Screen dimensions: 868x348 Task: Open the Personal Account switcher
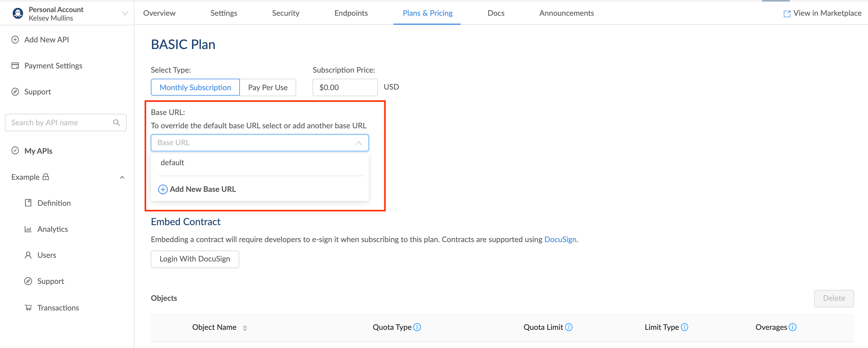[x=125, y=13]
